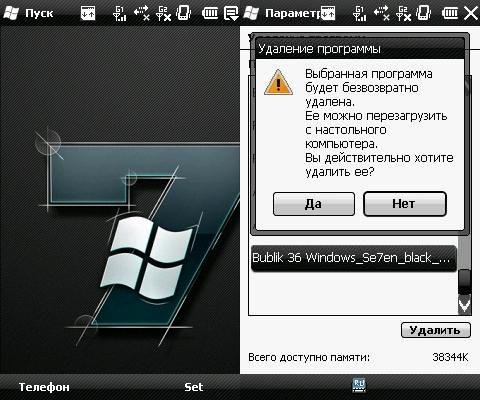This screenshot has height=400, width=480.
Task: Tap the battery icon in left screen
Action: pyautogui.click(x=210, y=13)
